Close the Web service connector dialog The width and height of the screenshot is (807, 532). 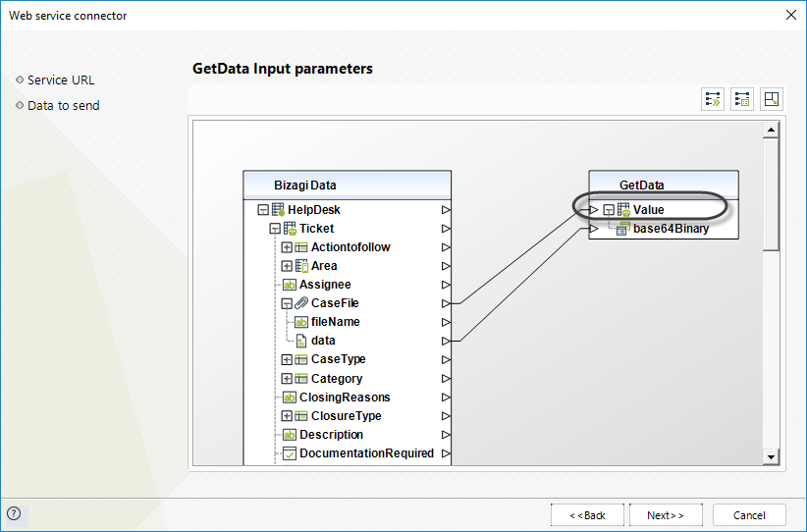pos(791,15)
